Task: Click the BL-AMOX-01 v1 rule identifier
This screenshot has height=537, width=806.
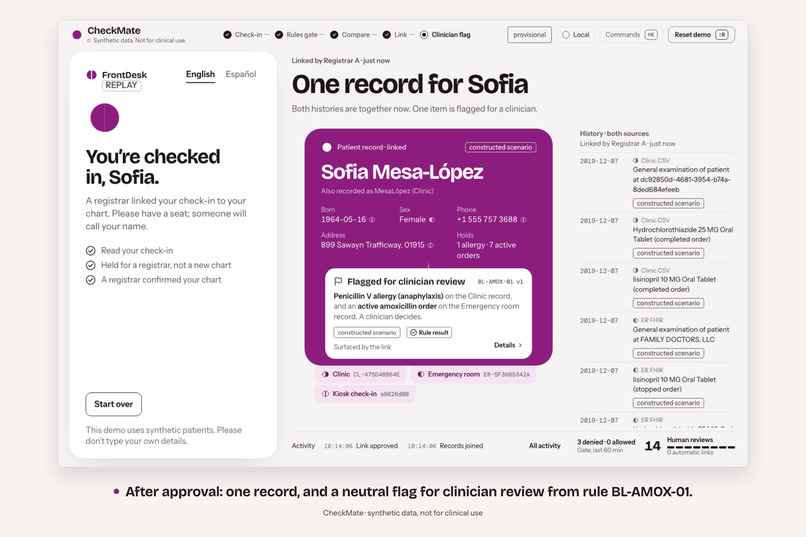Action: (x=500, y=282)
